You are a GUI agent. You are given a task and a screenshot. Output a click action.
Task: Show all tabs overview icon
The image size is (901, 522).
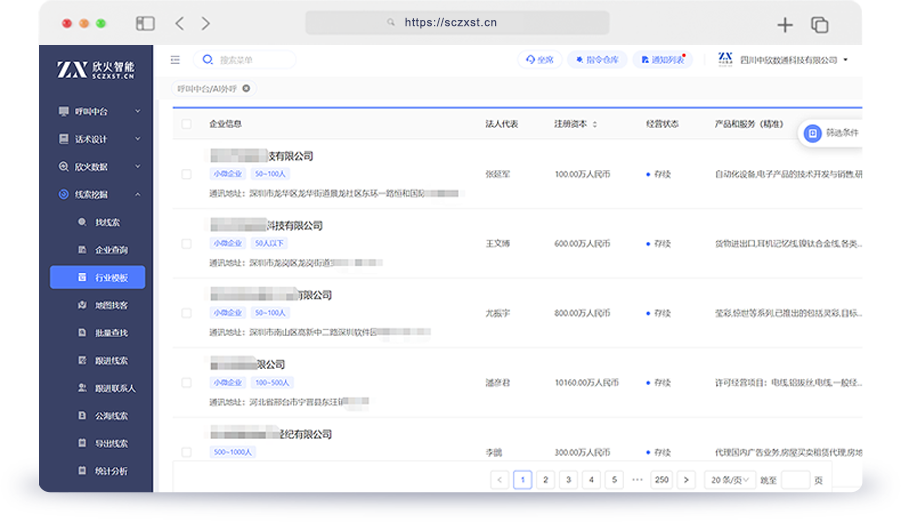[x=819, y=25]
